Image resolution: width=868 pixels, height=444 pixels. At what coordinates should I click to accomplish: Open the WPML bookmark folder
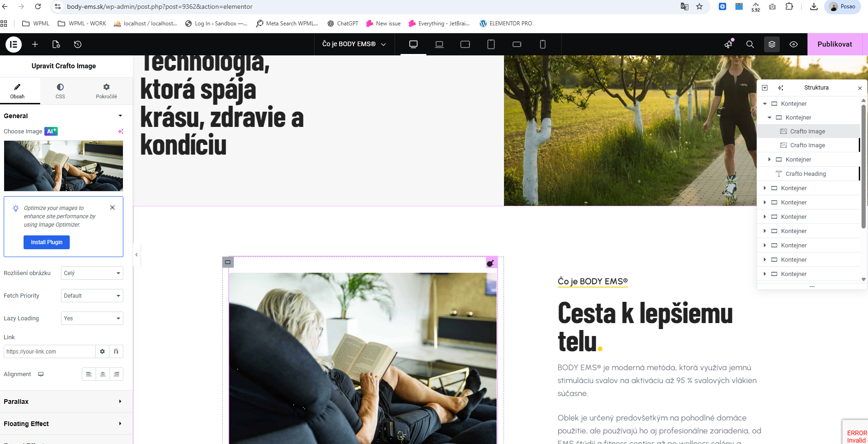click(36, 24)
